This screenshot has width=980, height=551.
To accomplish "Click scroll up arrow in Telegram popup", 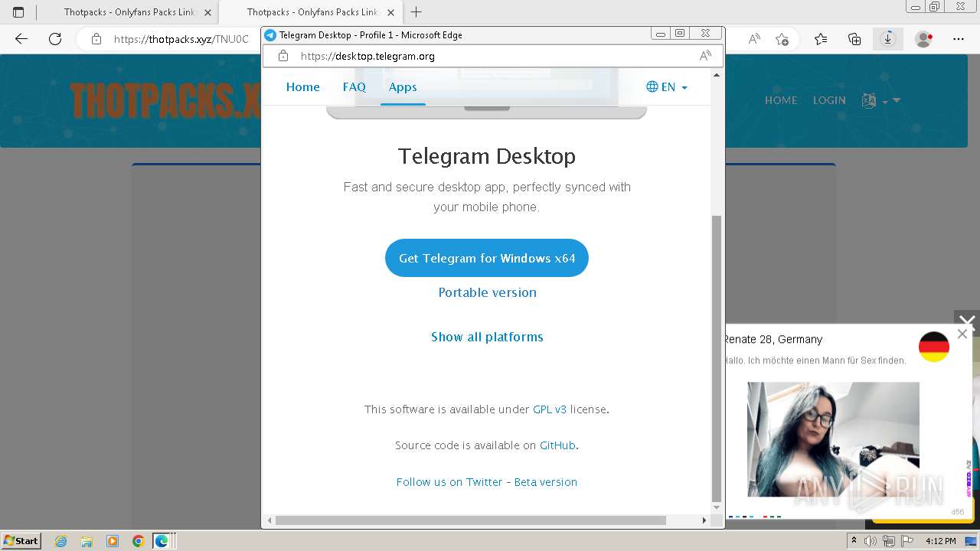I will 717,75.
